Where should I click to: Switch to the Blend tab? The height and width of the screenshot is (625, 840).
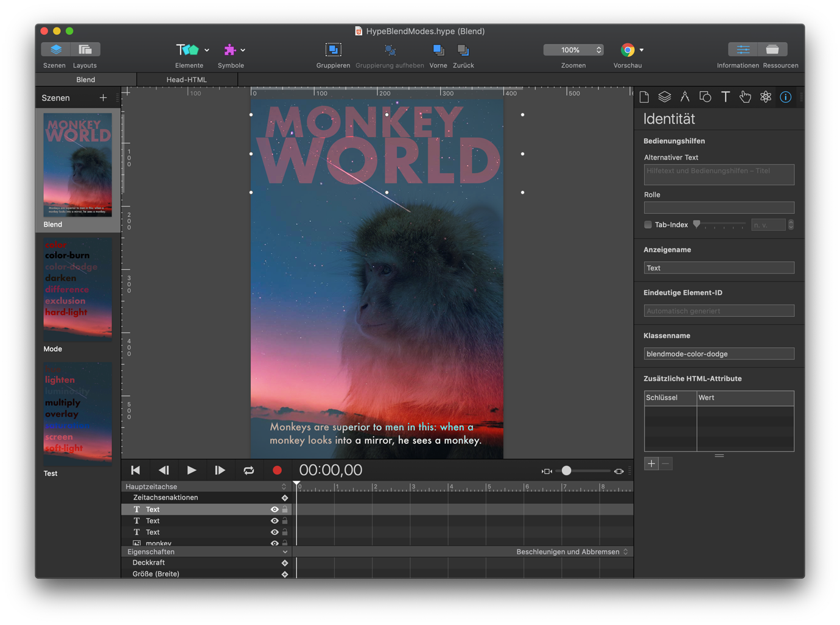[86, 80]
